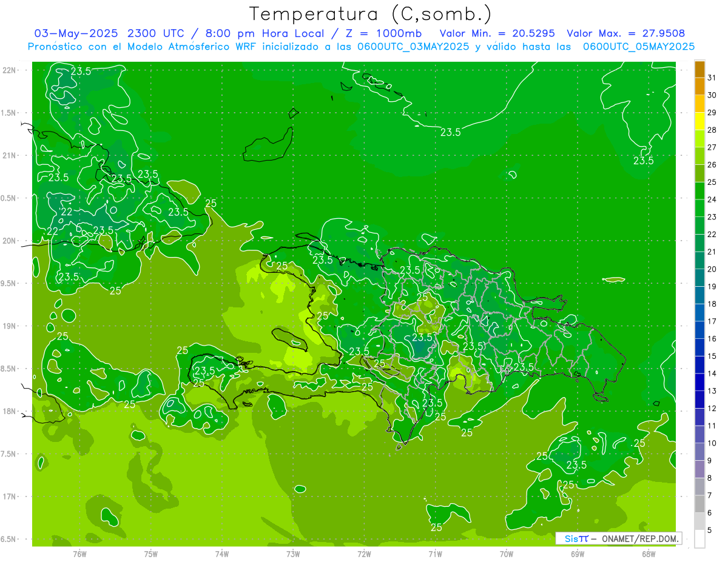728x562 pixels.
Task: Pick the purple swatch between 8 and 9
Action: click(x=699, y=469)
